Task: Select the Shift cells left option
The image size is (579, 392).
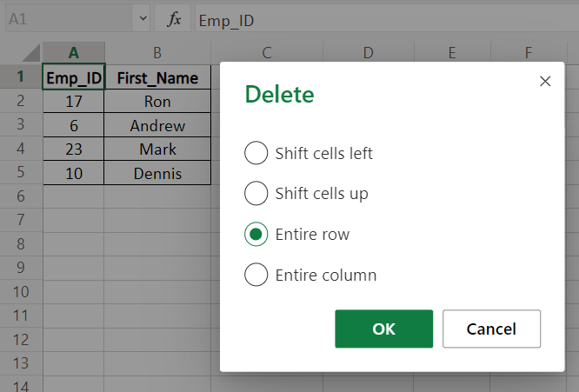Action: (256, 154)
